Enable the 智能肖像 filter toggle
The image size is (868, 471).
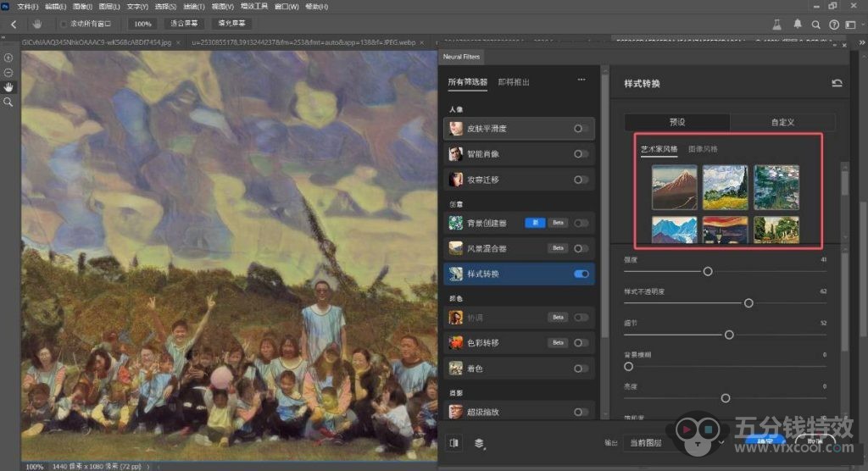coord(581,154)
